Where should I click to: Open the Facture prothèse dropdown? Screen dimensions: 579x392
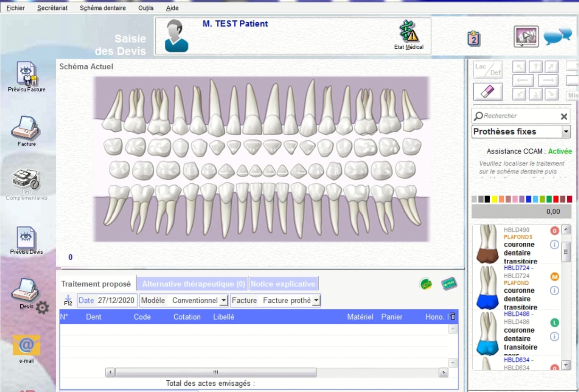tap(316, 300)
